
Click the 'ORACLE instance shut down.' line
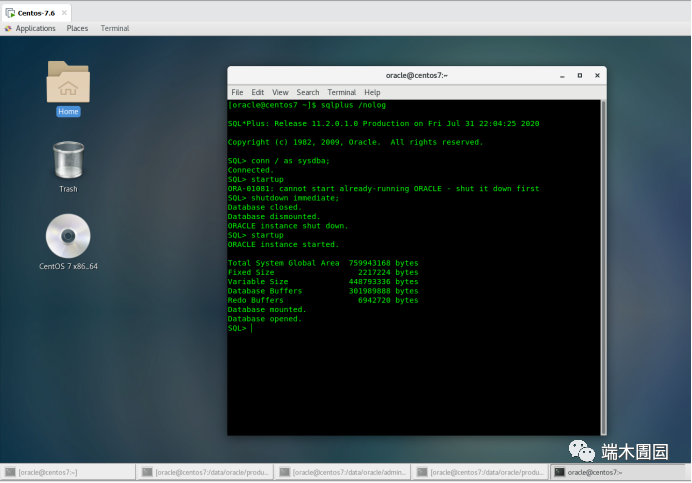[288, 226]
